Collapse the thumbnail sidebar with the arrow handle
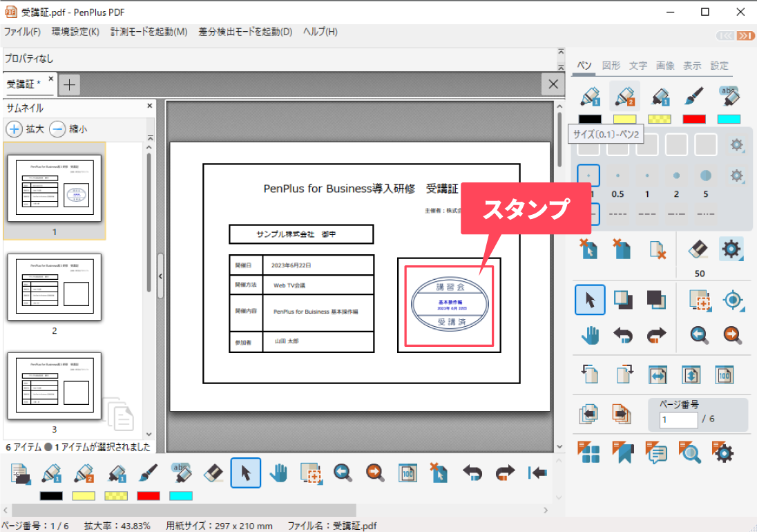The width and height of the screenshot is (757, 532). (x=160, y=276)
